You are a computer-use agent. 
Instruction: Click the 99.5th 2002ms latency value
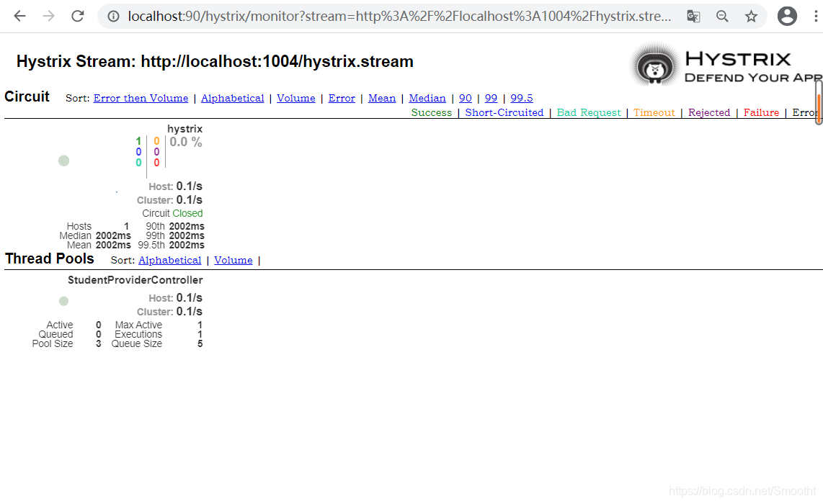click(x=187, y=246)
